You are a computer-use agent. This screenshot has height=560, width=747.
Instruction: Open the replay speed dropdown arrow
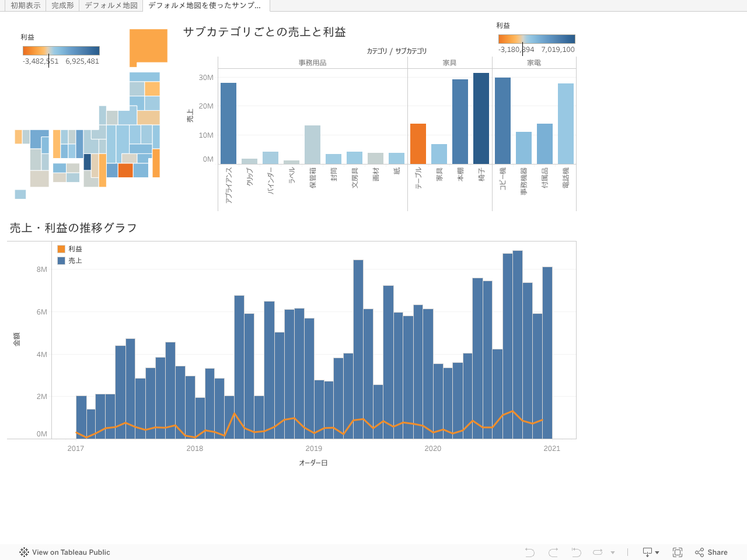point(613,552)
